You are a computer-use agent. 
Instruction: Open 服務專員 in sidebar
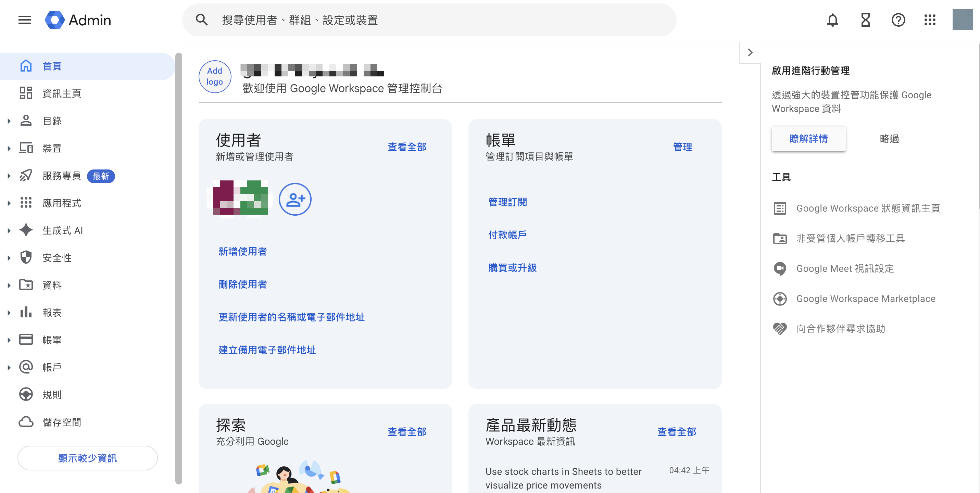(x=88, y=176)
